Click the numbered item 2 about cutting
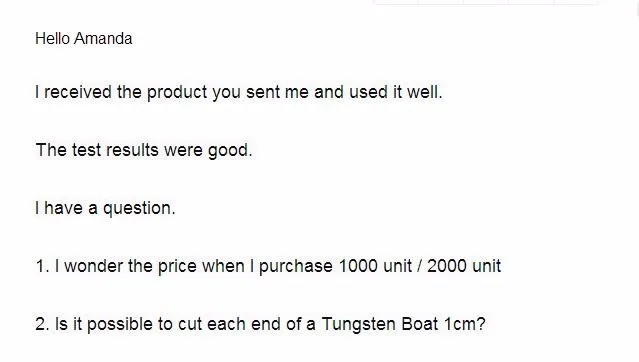 (260, 324)
